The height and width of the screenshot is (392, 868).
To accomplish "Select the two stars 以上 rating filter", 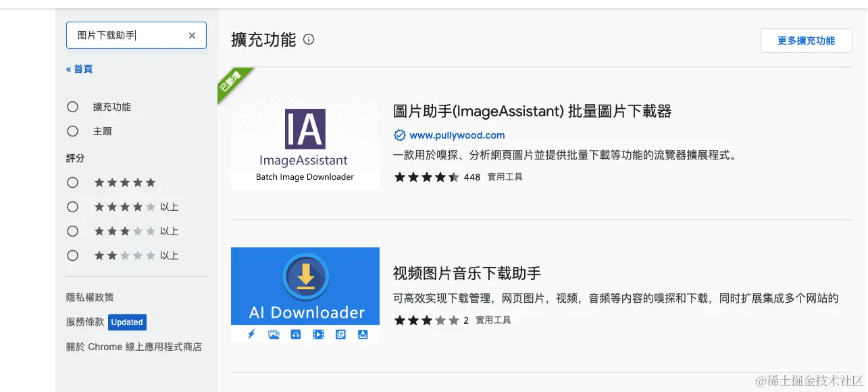I will (73, 255).
